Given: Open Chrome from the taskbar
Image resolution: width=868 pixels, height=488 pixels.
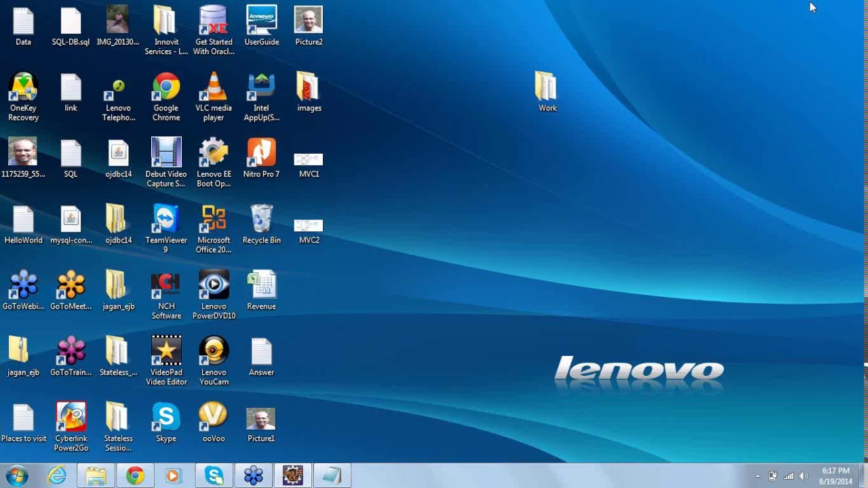Looking at the screenshot, I should pyautogui.click(x=135, y=476).
